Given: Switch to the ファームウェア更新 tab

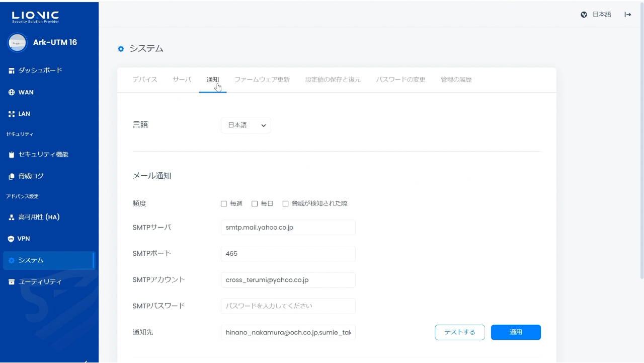Looking at the screenshot, I should 262,80.
